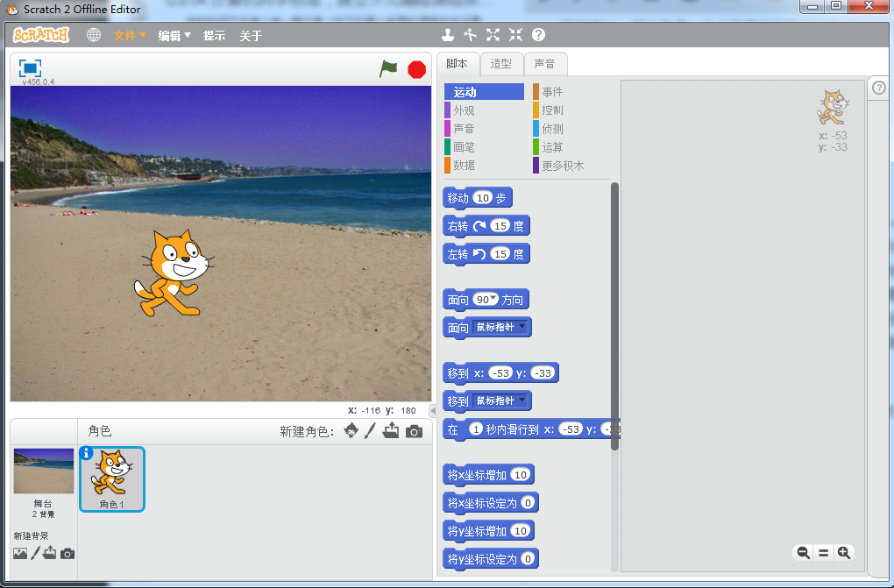Image resolution: width=894 pixels, height=588 pixels.
Task: Reset scripts area zoom
Action: point(823,553)
